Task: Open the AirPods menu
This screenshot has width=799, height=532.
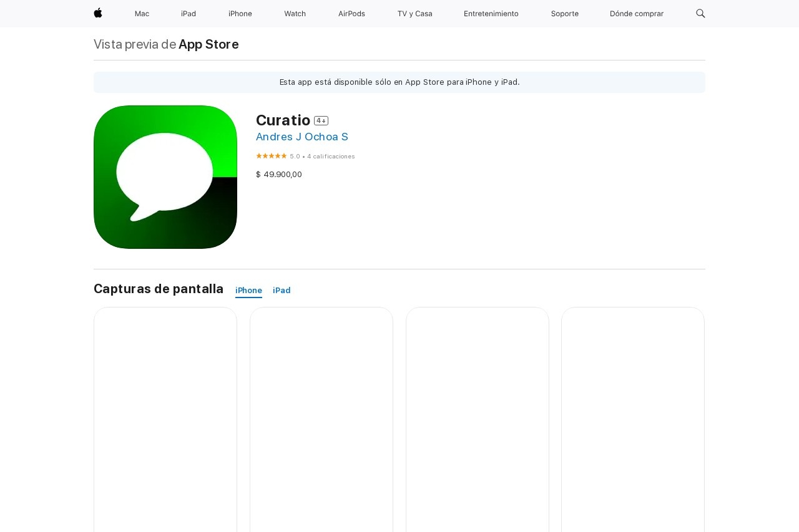Action: click(x=351, y=14)
